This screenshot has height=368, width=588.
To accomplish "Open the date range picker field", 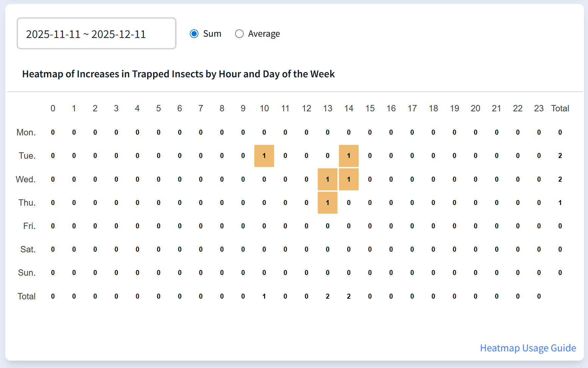I will point(96,33).
